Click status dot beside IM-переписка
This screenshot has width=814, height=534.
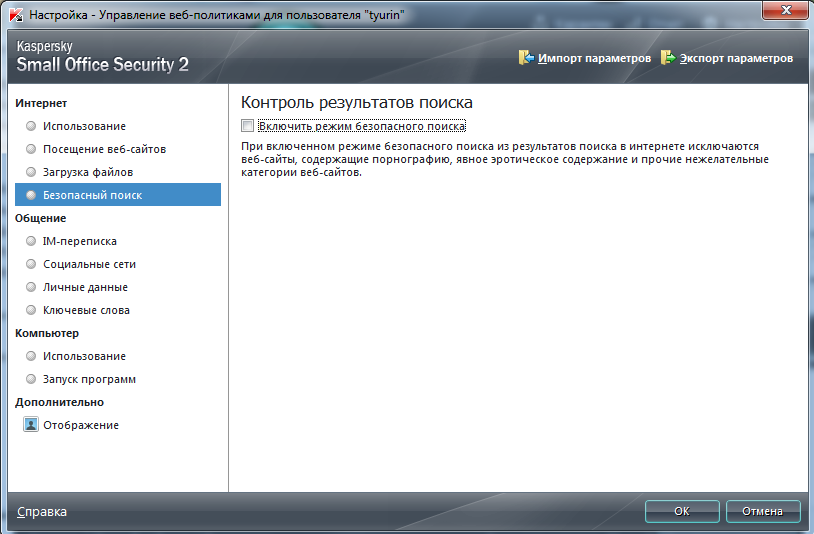point(31,241)
